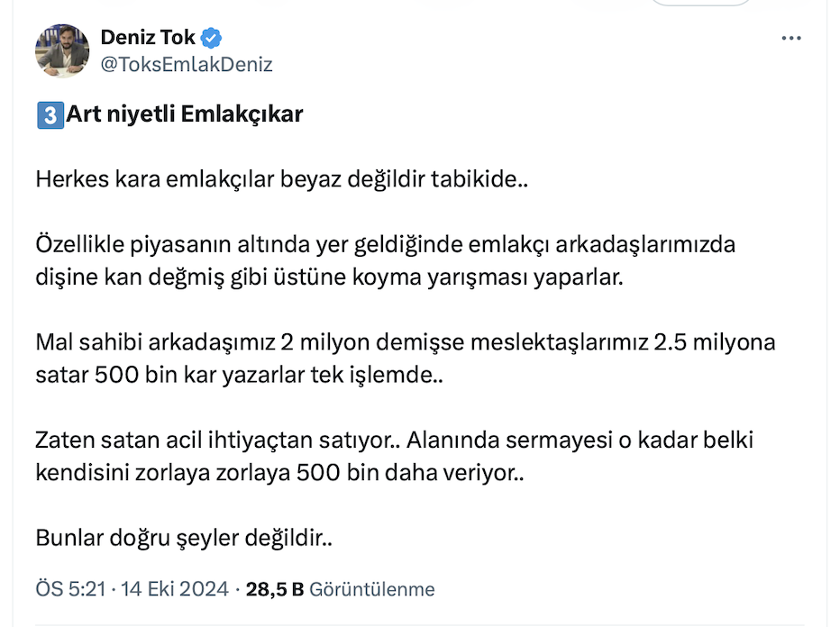Image resolution: width=840 pixels, height=627 pixels.
Task: Click the line starting 'Zaten satan acil'
Action: click(x=394, y=441)
